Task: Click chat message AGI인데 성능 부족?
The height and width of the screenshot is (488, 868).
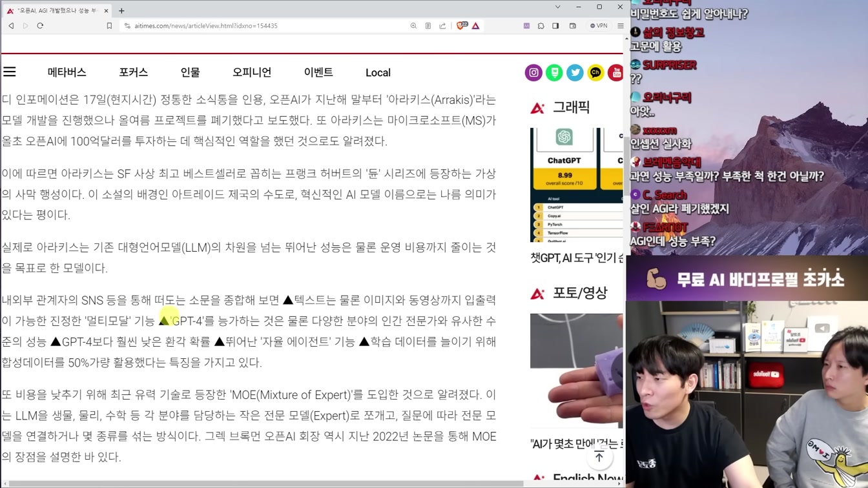Action: click(673, 241)
